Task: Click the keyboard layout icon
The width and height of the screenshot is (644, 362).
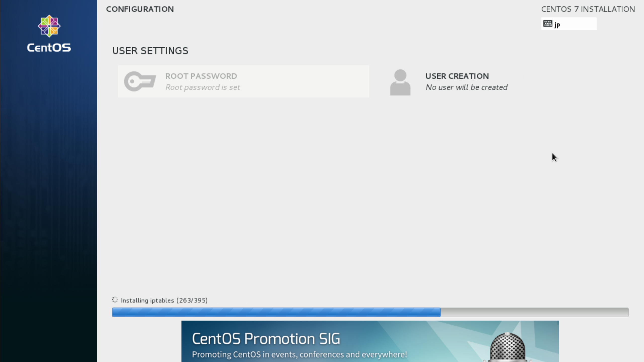Action: pos(548,24)
